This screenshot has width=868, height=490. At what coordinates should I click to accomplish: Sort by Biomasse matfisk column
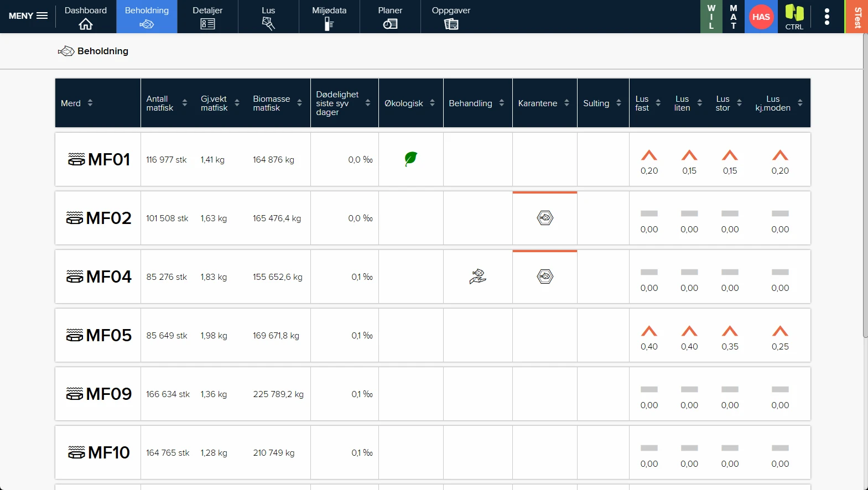[x=299, y=103]
